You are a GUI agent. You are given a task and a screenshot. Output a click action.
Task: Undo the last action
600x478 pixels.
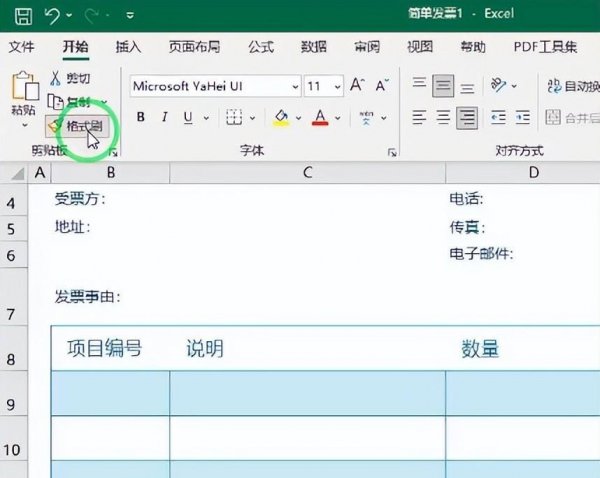(x=52, y=16)
